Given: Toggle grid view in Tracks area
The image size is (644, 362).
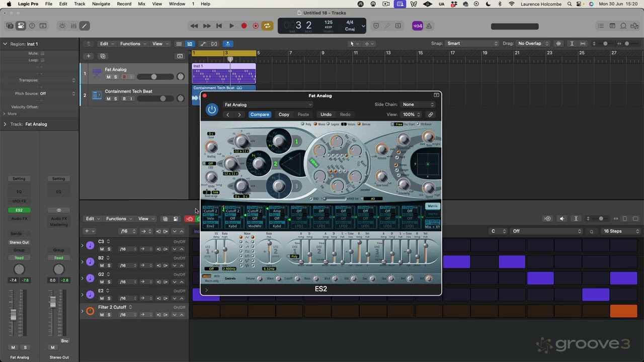Looking at the screenshot, I should point(179,44).
